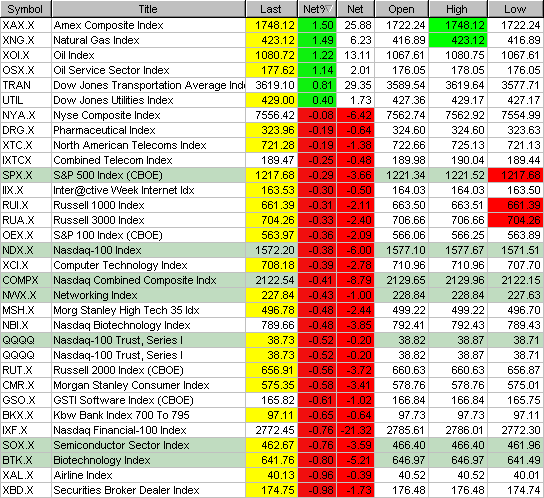This screenshot has width=544, height=498.
Task: Click the Semiconductor Sector Index row
Action: [x=272, y=445]
